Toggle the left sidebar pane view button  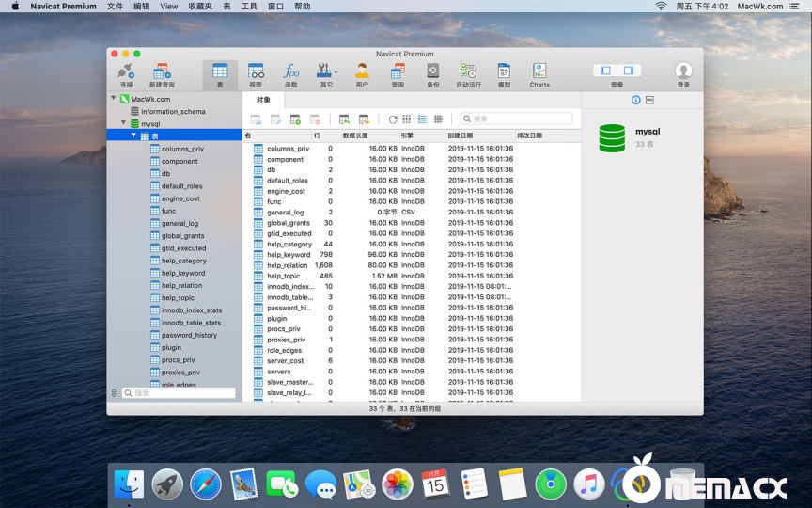click(x=605, y=71)
